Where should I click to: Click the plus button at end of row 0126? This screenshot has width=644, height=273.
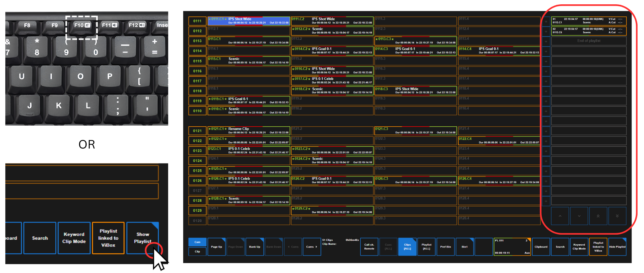click(x=546, y=181)
